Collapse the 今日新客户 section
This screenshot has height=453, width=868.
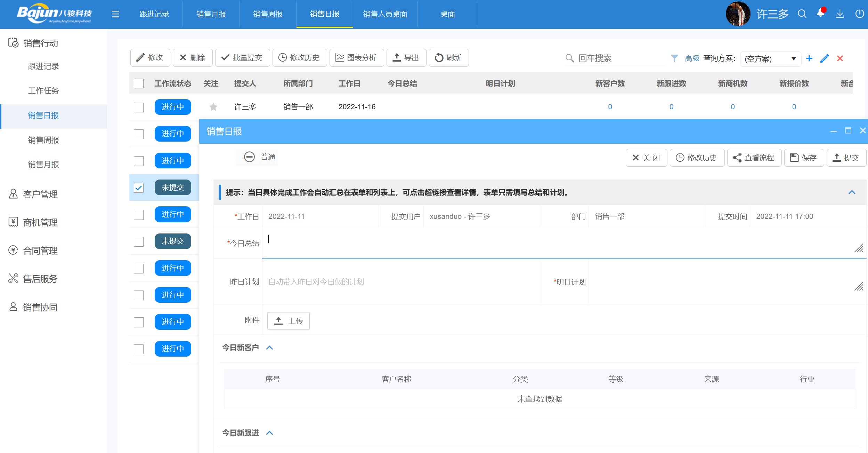coord(270,347)
